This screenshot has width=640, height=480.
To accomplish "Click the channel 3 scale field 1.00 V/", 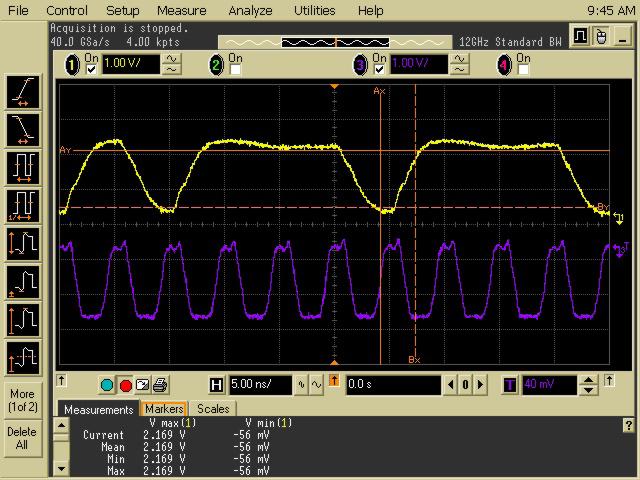I will [x=418, y=64].
